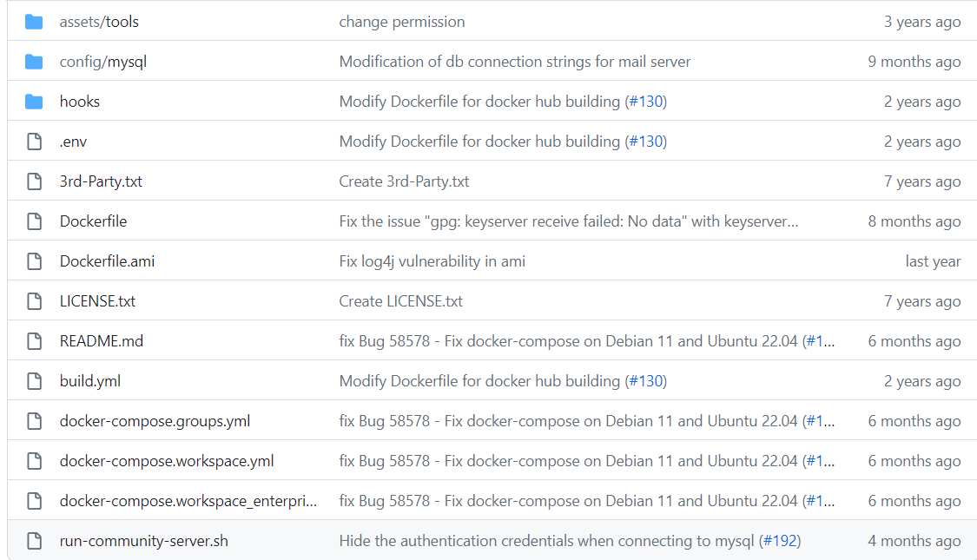Click the file icon next to 3rd-Party.txt
The image size is (977, 560).
[34, 181]
